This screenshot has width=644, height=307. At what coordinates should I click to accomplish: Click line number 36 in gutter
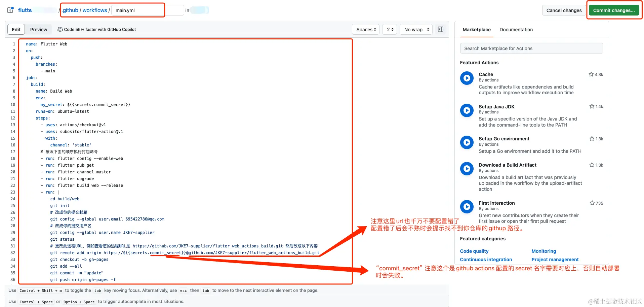[13, 280]
